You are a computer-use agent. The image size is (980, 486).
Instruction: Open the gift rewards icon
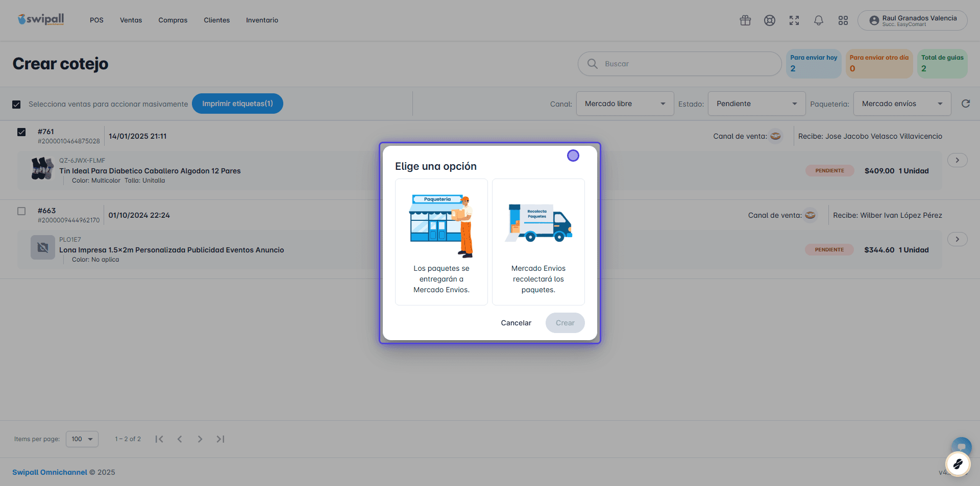tap(745, 20)
